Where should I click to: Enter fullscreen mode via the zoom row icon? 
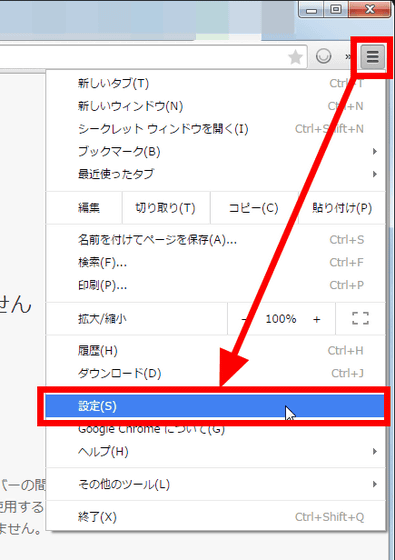pyautogui.click(x=360, y=318)
